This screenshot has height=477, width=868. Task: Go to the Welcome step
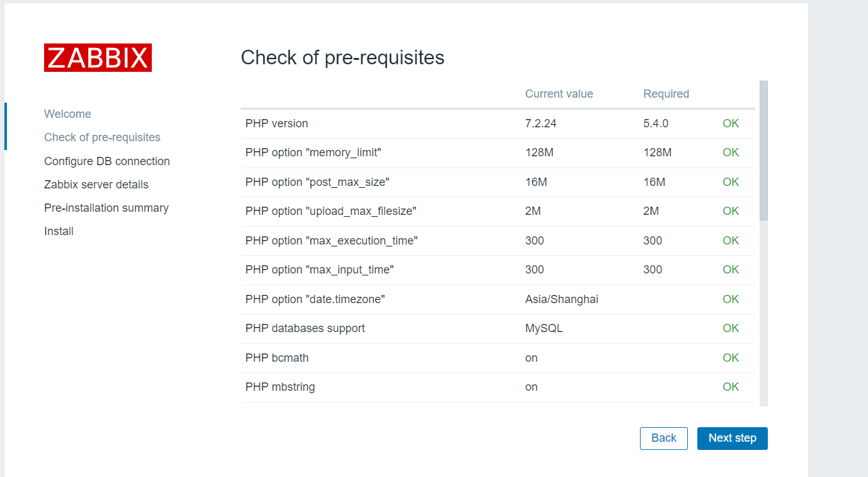click(67, 114)
